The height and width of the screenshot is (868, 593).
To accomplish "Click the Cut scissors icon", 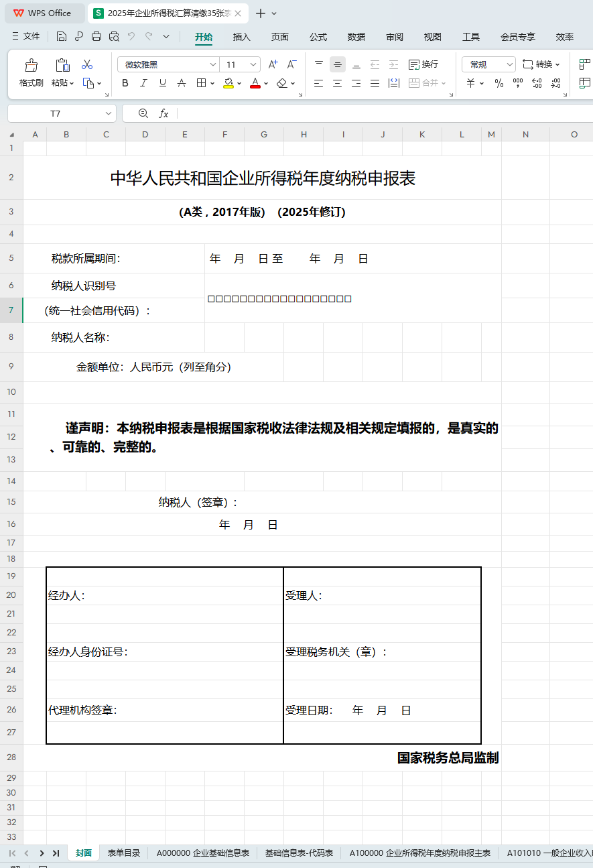I will pos(87,65).
